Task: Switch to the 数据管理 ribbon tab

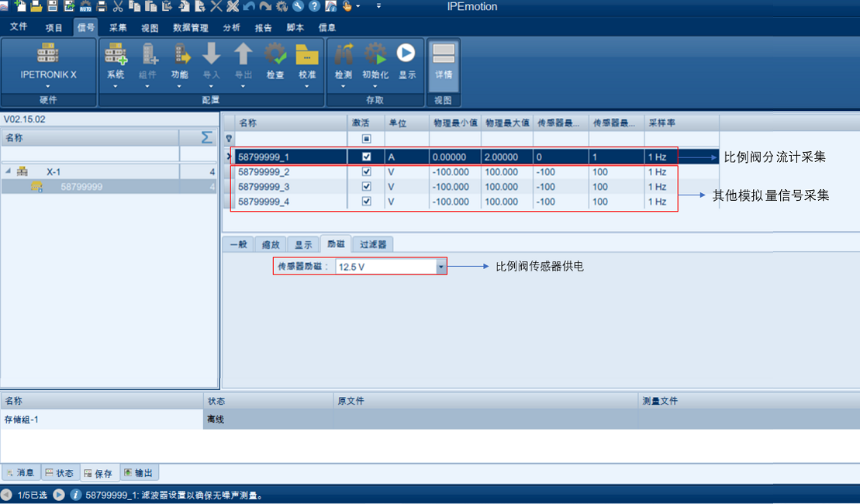Action: (190, 27)
